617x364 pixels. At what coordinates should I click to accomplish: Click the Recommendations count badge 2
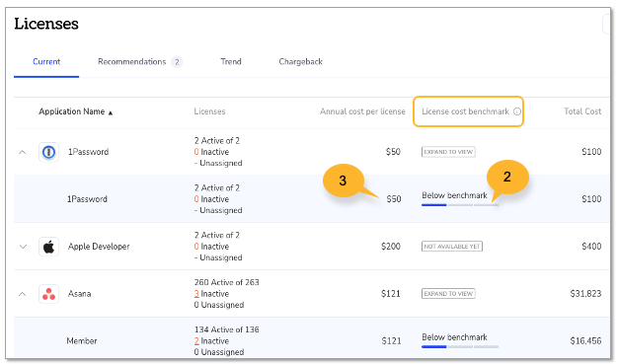177,62
